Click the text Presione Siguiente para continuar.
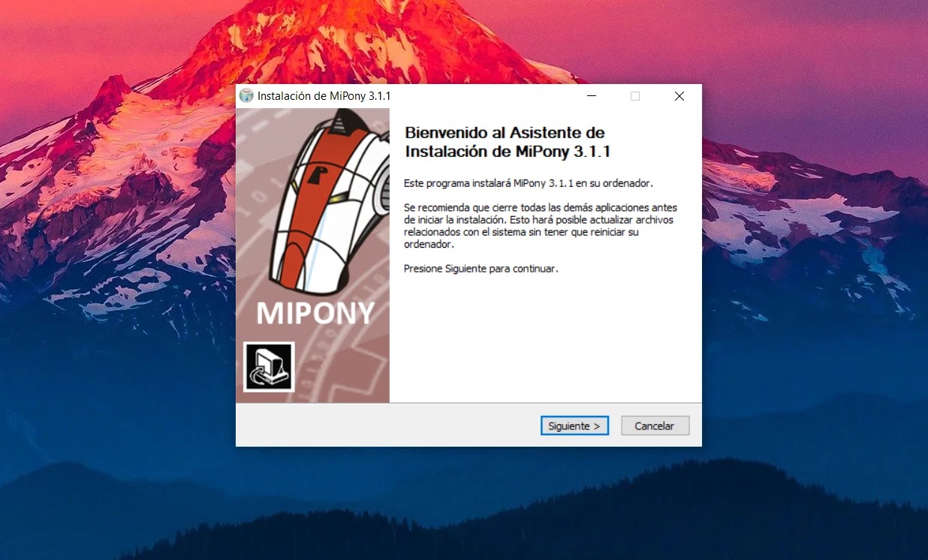The width and height of the screenshot is (928, 560). 481,268
